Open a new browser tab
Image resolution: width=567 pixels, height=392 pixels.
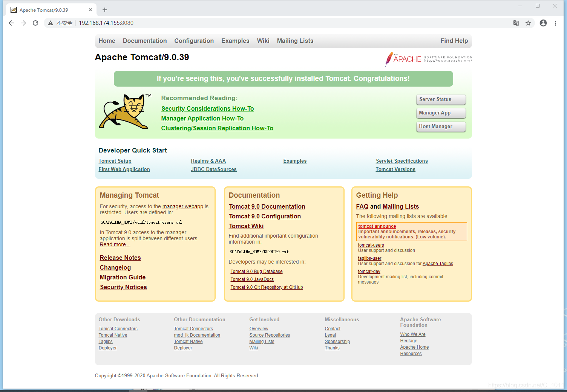[x=105, y=10]
